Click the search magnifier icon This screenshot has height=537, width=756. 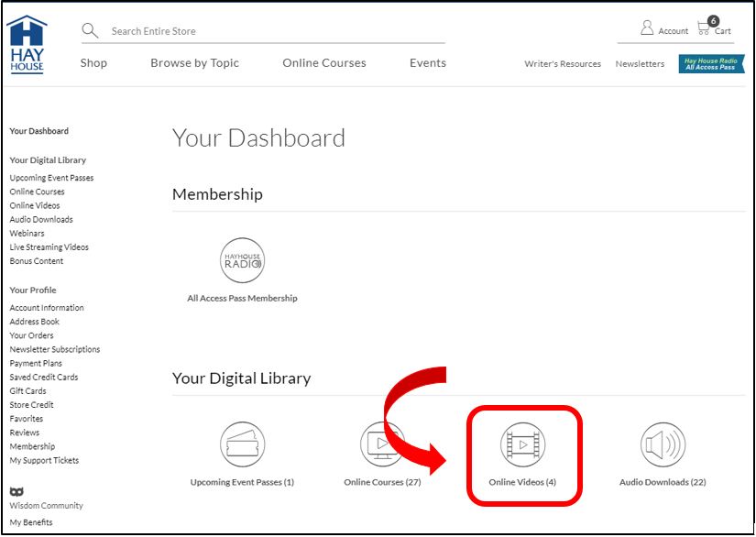(x=90, y=31)
